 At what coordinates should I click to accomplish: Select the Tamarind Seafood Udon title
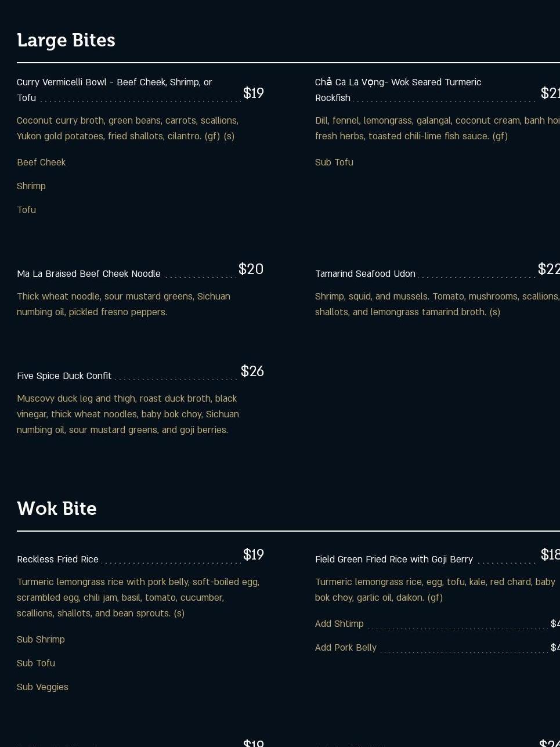click(365, 274)
